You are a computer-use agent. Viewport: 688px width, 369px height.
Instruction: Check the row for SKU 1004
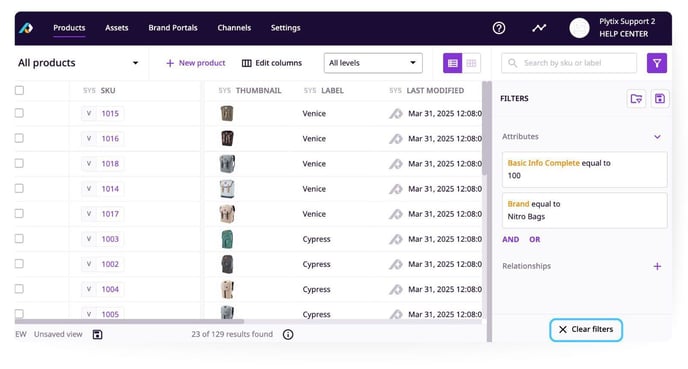click(x=19, y=289)
